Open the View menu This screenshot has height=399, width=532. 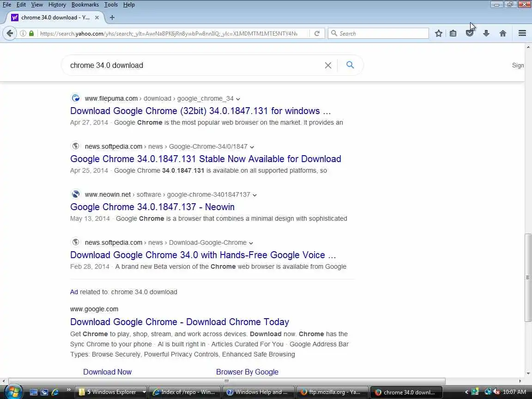pyautogui.click(x=37, y=5)
